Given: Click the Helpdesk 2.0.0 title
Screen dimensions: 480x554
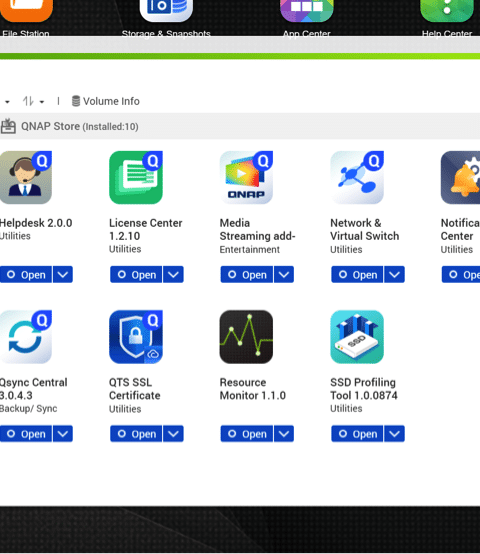Looking at the screenshot, I should click(36, 223).
